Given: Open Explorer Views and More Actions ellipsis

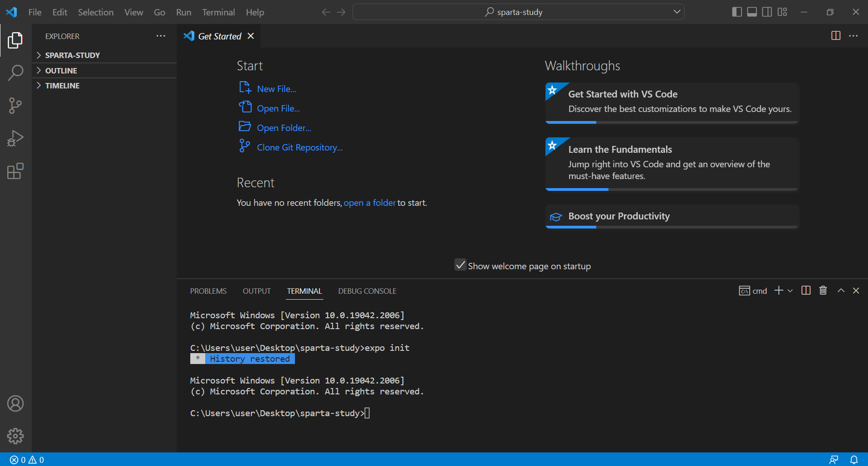Looking at the screenshot, I should point(161,36).
